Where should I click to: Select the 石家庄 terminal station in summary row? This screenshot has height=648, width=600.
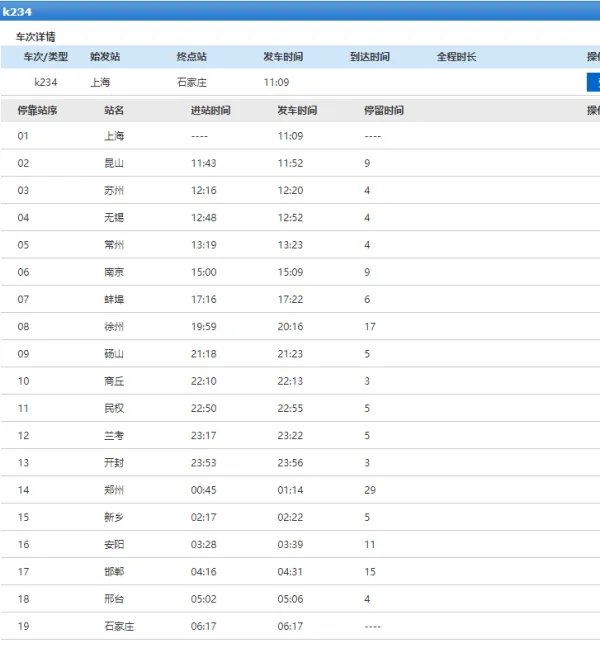point(191,82)
